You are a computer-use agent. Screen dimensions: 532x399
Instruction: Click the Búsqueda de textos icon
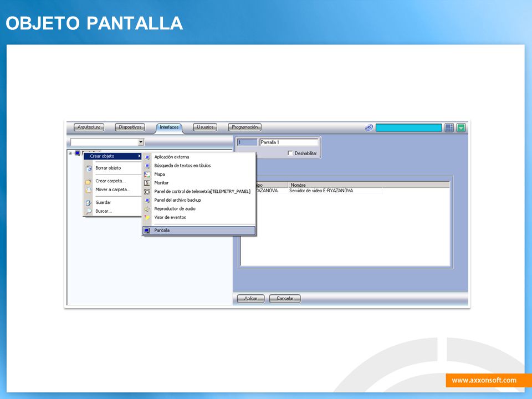147,166
